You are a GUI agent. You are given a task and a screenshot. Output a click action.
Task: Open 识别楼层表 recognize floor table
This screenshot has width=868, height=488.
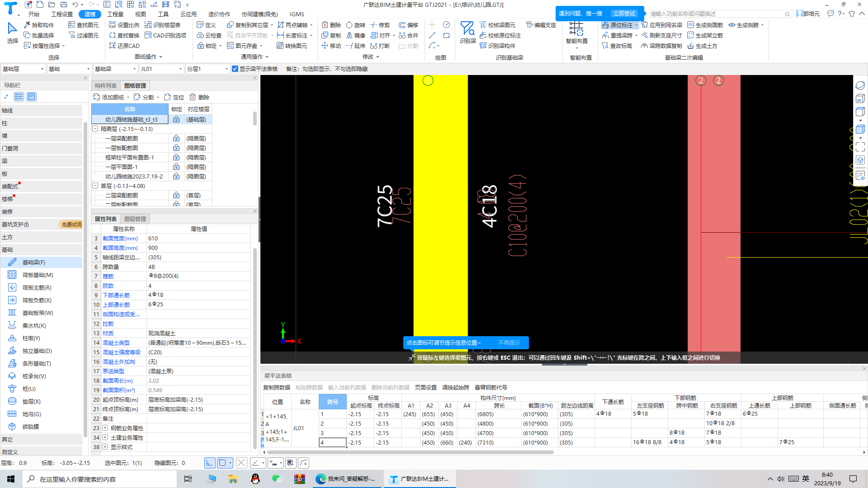(163, 25)
